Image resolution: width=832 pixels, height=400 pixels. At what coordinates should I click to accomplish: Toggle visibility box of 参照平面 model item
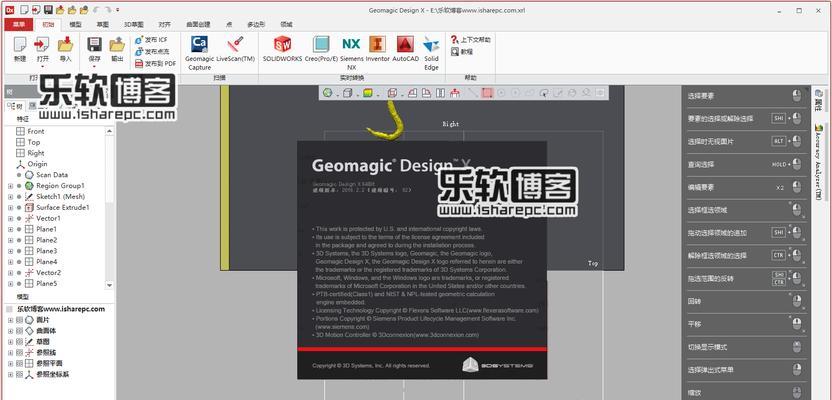(20, 363)
